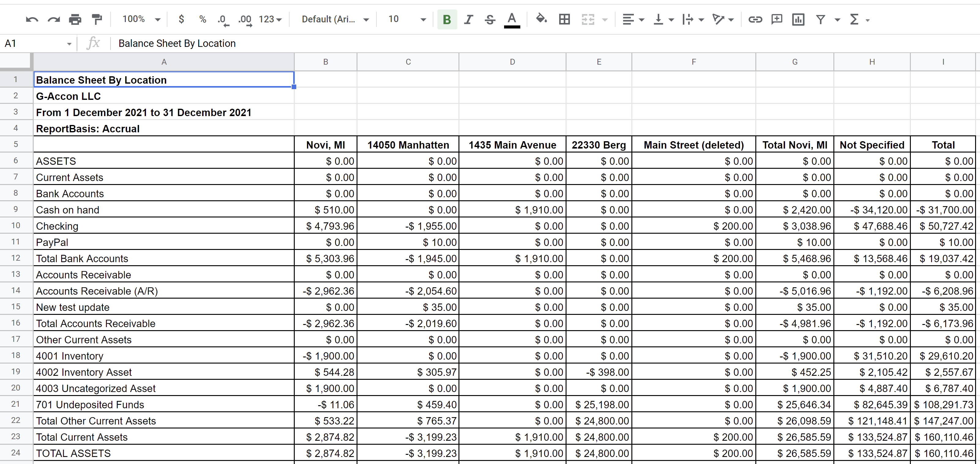Click the Redo arrow icon
Image resolution: width=980 pixels, height=464 pixels.
pos(54,19)
